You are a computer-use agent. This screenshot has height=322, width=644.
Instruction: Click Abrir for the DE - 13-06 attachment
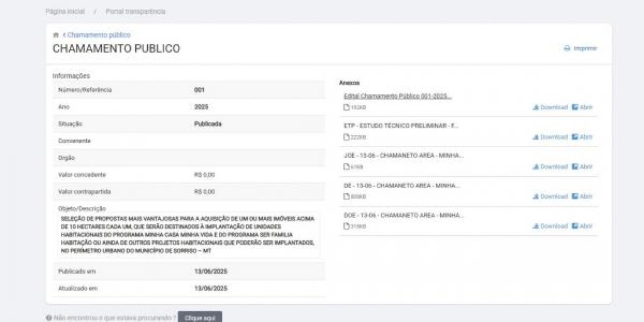582,196
